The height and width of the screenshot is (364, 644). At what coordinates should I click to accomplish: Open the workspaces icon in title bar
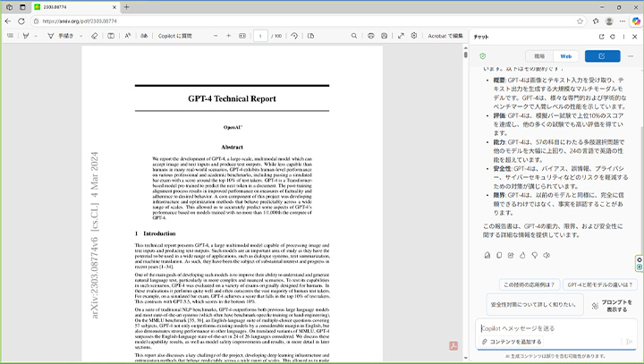[9, 7]
